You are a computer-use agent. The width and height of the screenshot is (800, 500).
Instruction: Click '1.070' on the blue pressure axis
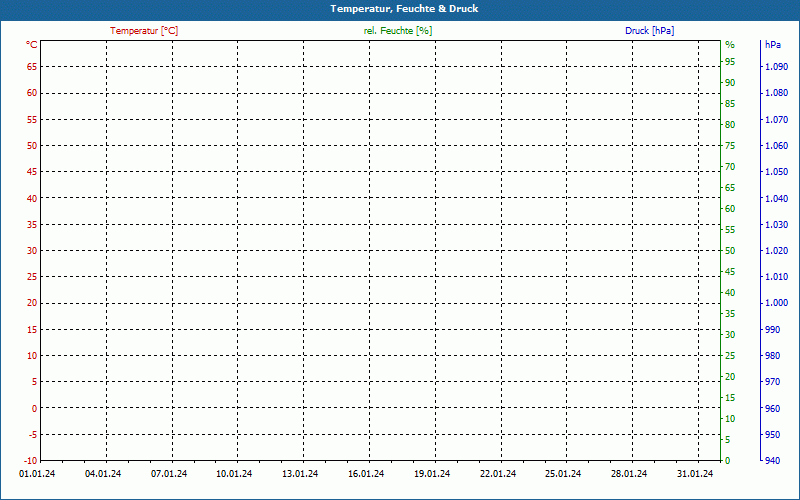[777, 120]
